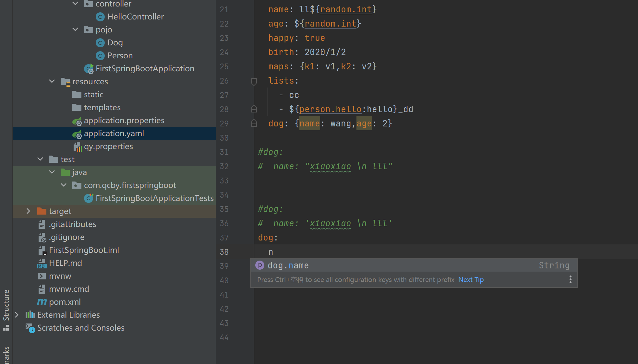Collapse the resources folder
Image resolution: width=638 pixels, height=364 pixels.
click(52, 81)
